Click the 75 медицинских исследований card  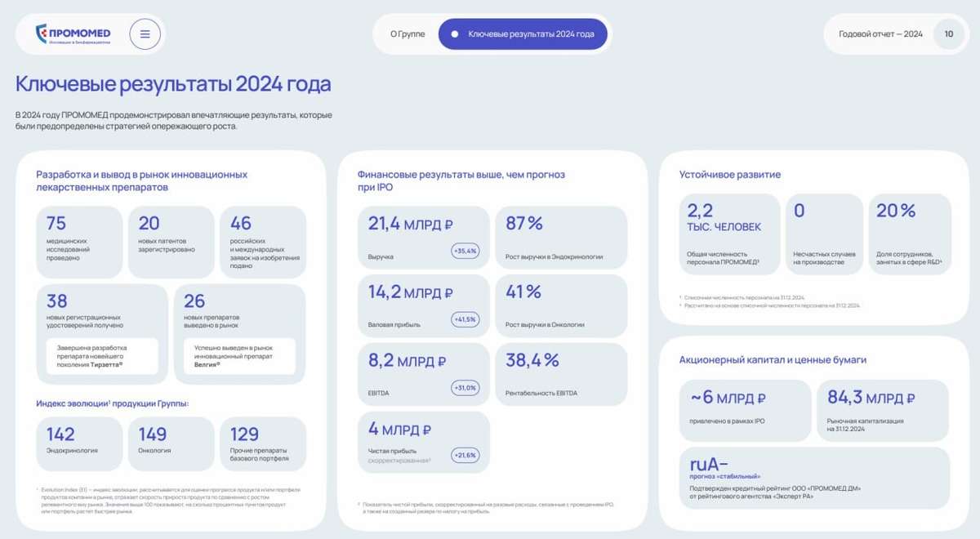click(x=79, y=242)
